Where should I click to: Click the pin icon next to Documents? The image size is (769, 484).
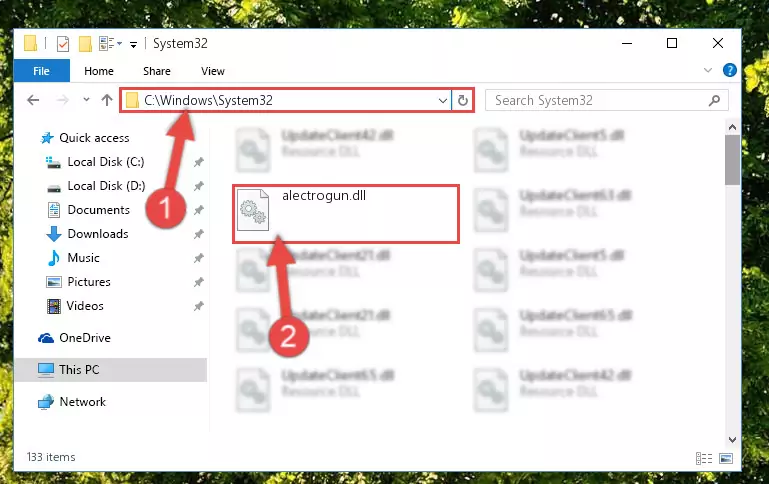pyautogui.click(x=199, y=210)
